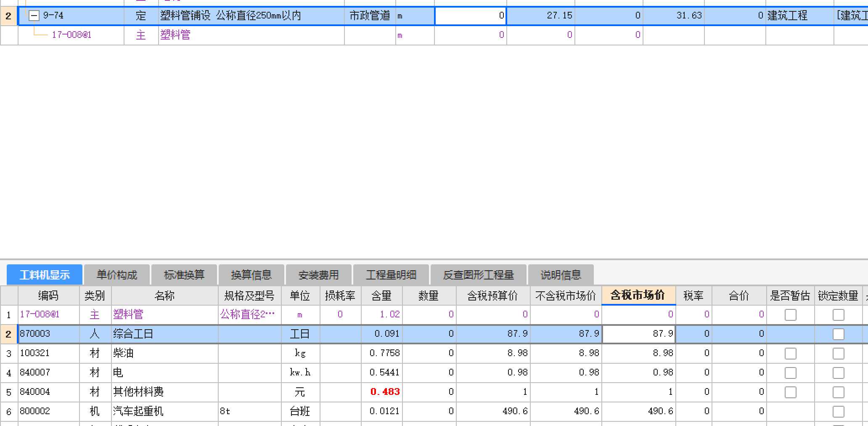
Task: Click the 损耗率 column header
Action: pos(340,296)
